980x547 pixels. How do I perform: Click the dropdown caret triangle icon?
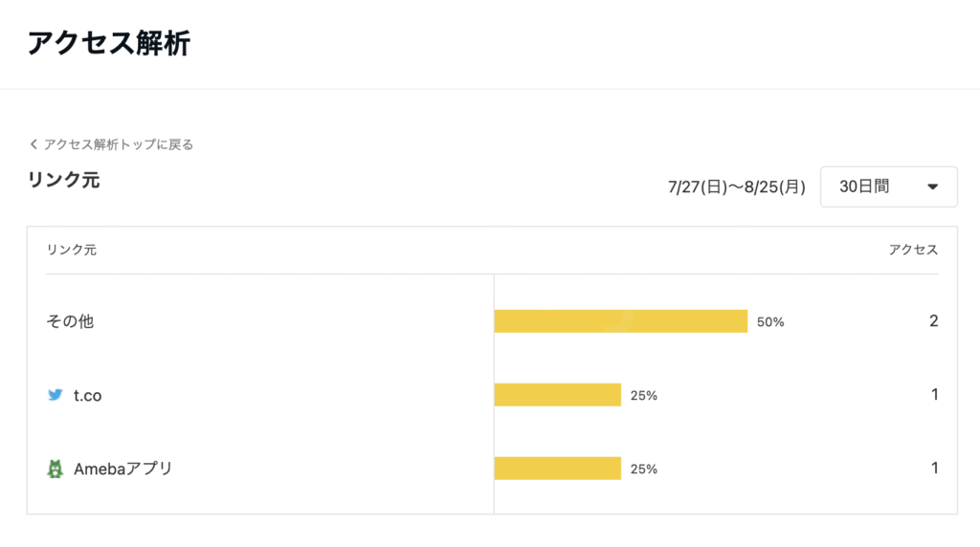point(932,186)
